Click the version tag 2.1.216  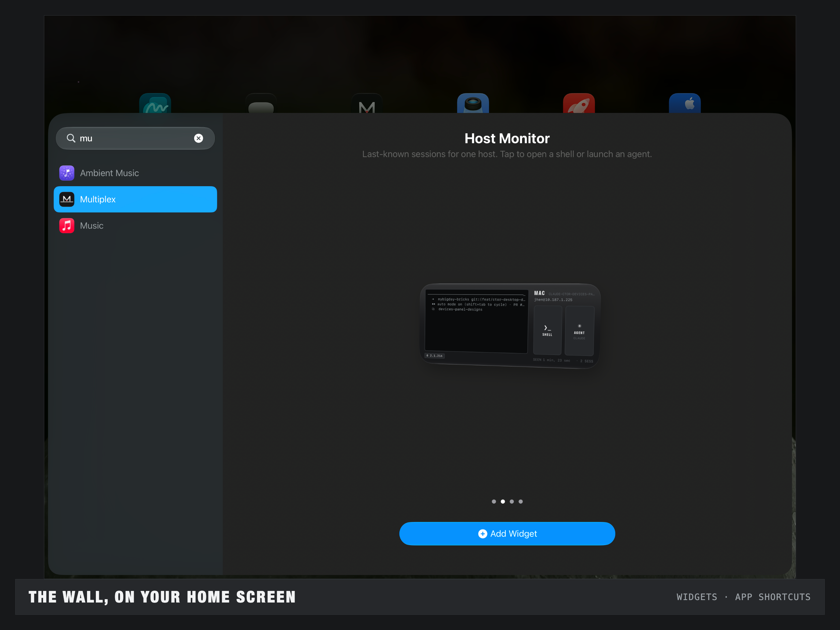click(434, 356)
